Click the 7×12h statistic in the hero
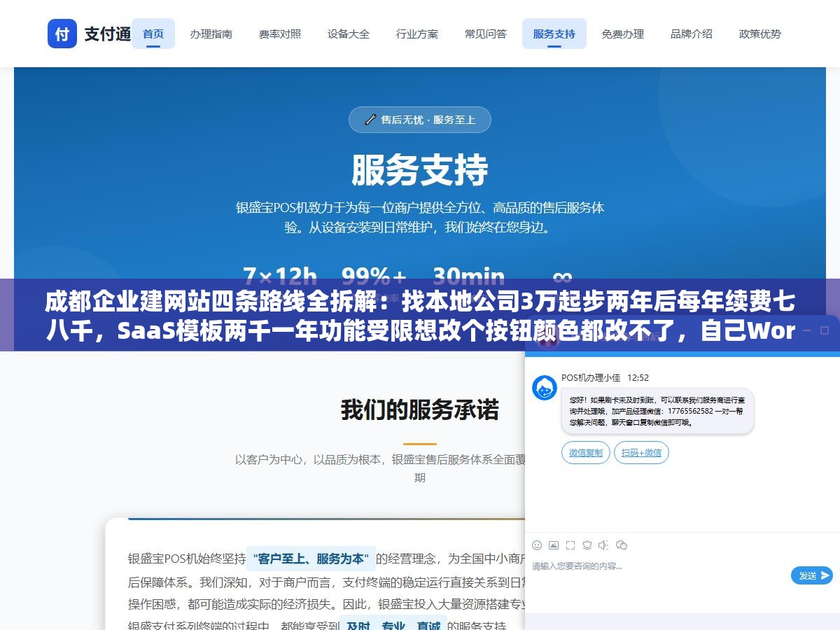The width and height of the screenshot is (840, 630). pos(280,275)
